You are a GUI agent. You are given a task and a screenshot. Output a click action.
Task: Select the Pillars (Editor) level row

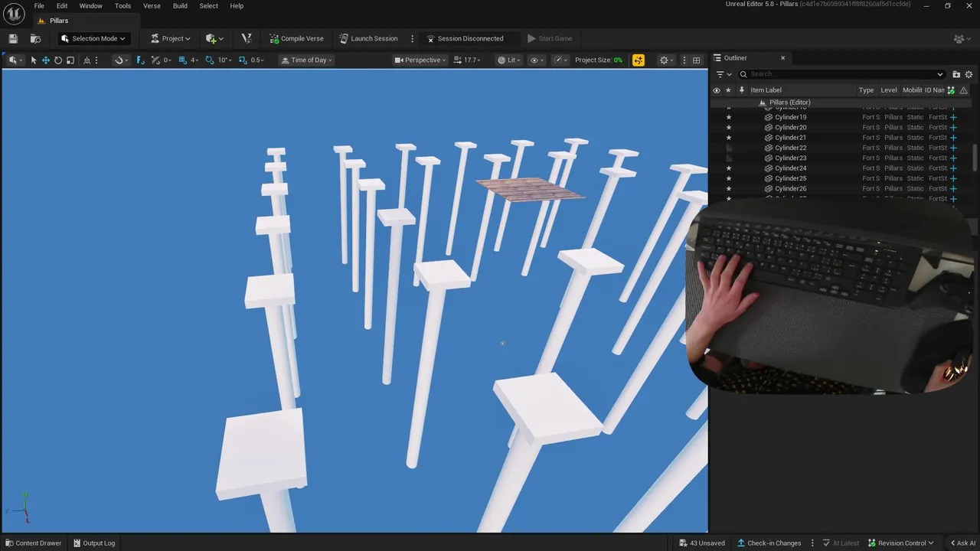(789, 103)
